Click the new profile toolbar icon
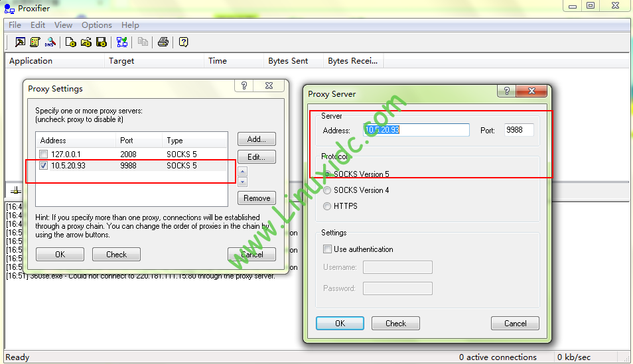633x364 pixels. coord(71,42)
